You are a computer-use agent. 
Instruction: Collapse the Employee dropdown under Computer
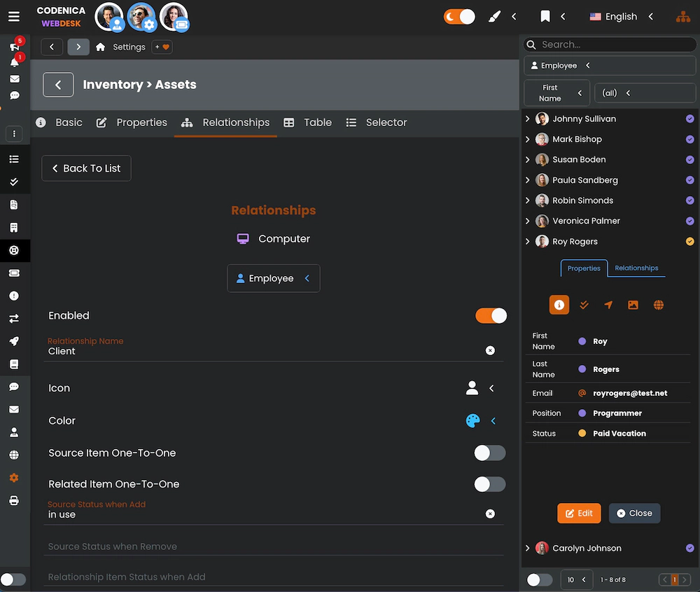pyautogui.click(x=306, y=278)
